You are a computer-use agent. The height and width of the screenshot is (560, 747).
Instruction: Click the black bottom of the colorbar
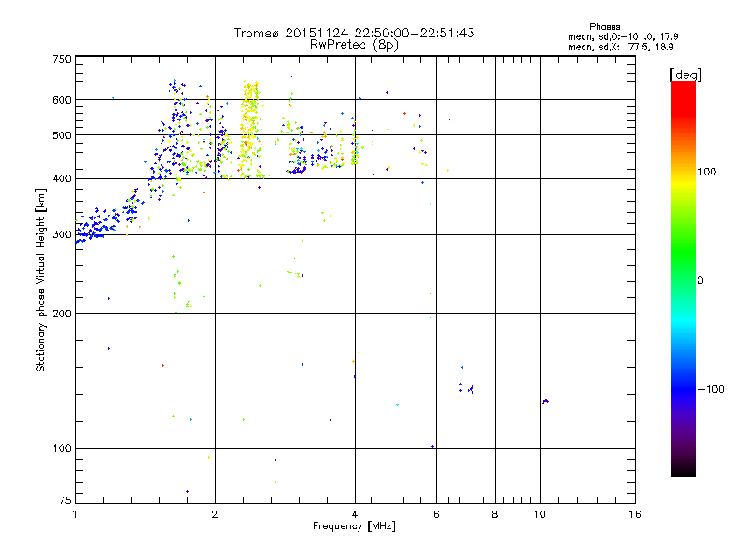(x=684, y=469)
